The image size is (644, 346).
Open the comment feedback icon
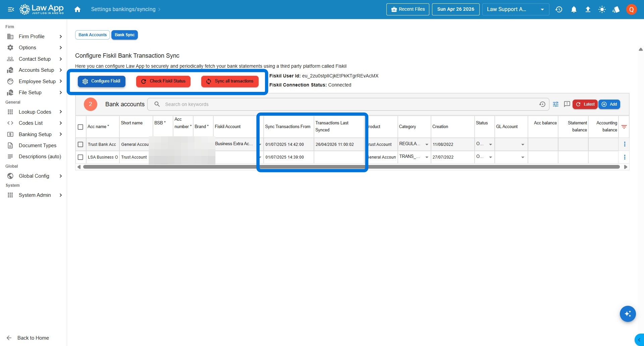pos(567,104)
